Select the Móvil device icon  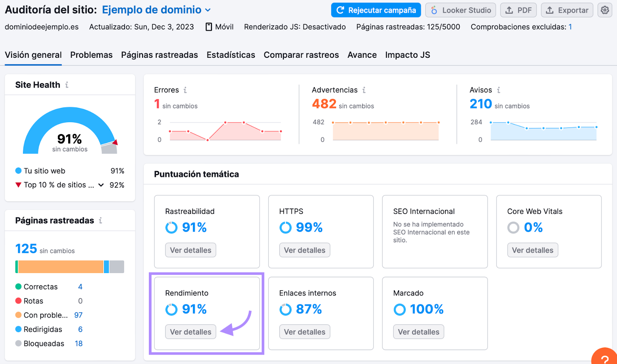(209, 27)
